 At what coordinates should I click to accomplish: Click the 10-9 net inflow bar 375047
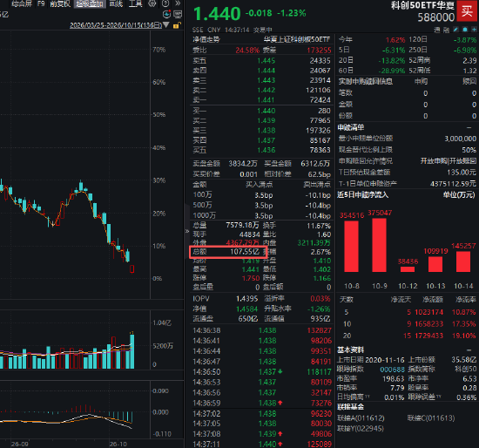pyautogui.click(x=379, y=245)
